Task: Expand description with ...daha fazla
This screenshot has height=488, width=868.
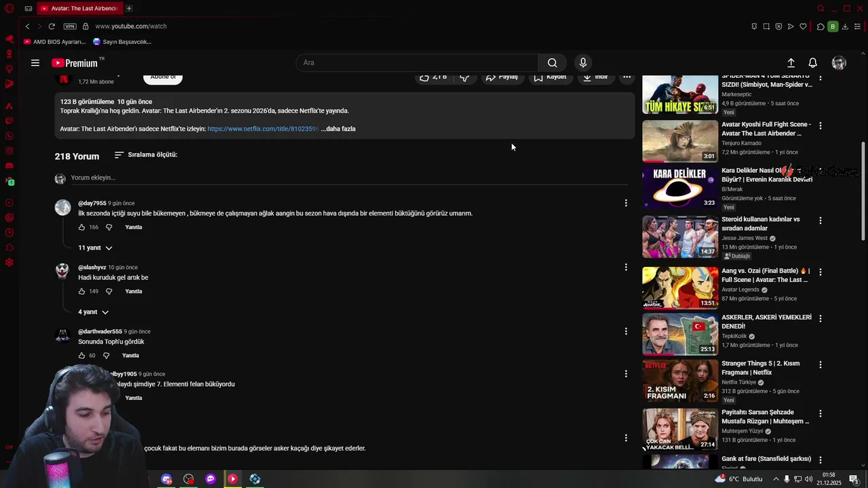Action: [338, 129]
